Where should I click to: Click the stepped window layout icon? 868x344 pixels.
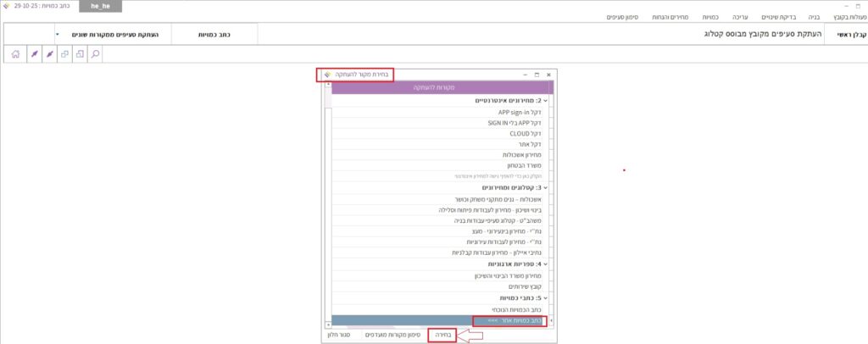point(80,53)
